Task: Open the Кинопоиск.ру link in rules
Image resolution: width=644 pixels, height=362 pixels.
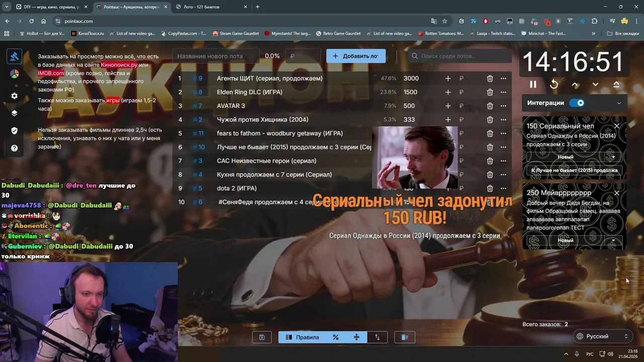Action: tap(119, 65)
